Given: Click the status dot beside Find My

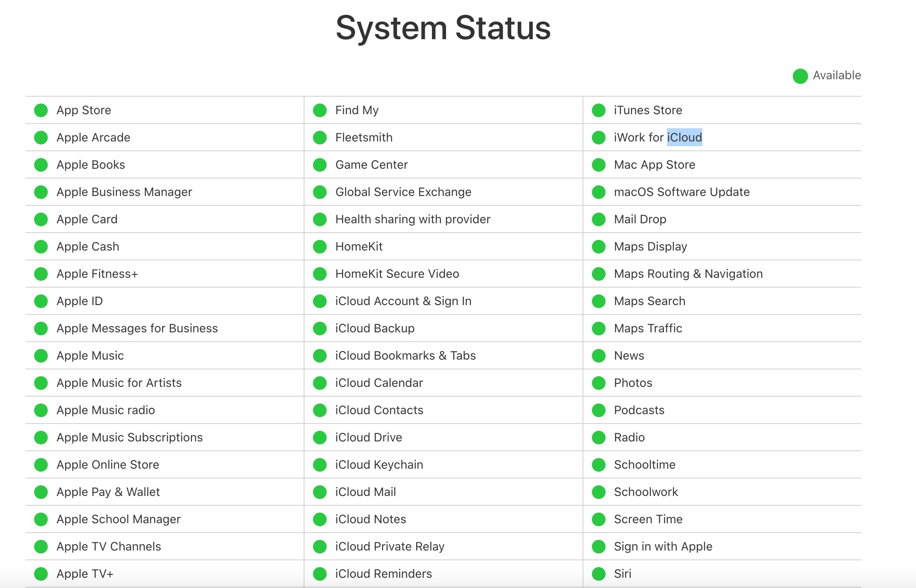Looking at the screenshot, I should (320, 110).
